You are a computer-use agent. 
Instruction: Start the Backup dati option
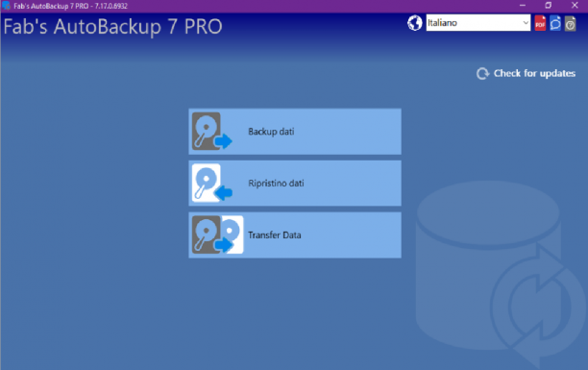pos(295,132)
